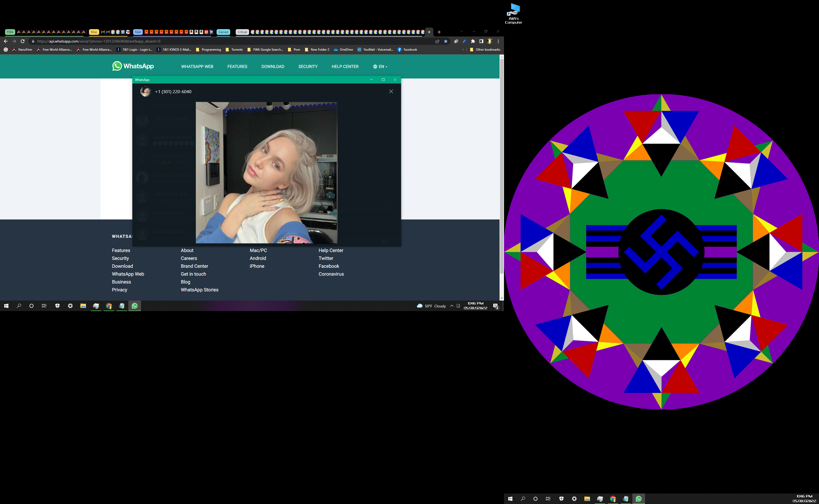Screen dimensions: 819x504
Task: Click the contact avatar beside +1 (301) 220-6040
Action: click(x=145, y=91)
